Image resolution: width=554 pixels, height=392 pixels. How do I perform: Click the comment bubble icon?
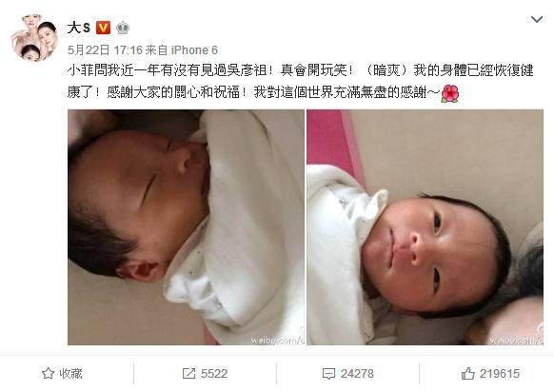click(x=328, y=374)
